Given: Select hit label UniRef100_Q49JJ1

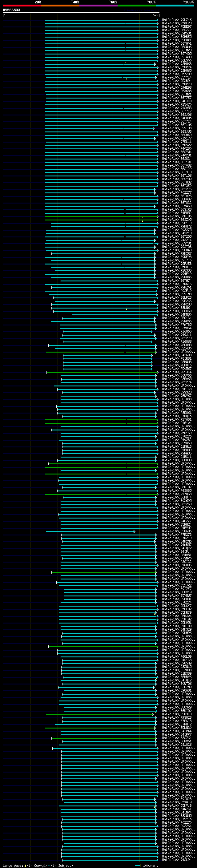Looking at the screenshot, I should point(177,335).
